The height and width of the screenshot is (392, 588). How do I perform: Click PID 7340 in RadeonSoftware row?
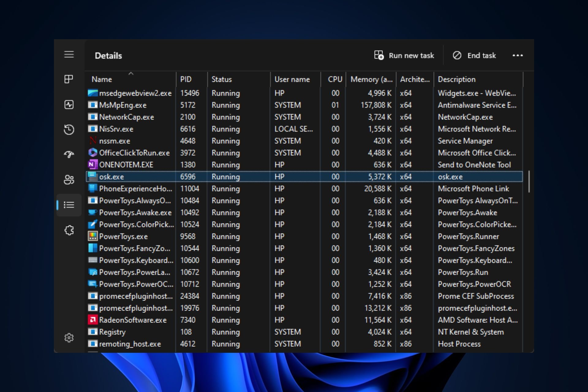pyautogui.click(x=188, y=320)
